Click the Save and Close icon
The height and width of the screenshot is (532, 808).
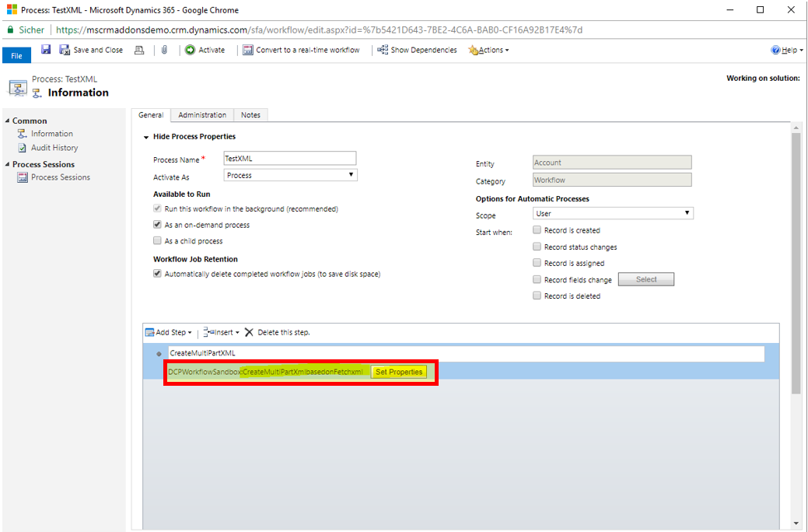(x=65, y=50)
